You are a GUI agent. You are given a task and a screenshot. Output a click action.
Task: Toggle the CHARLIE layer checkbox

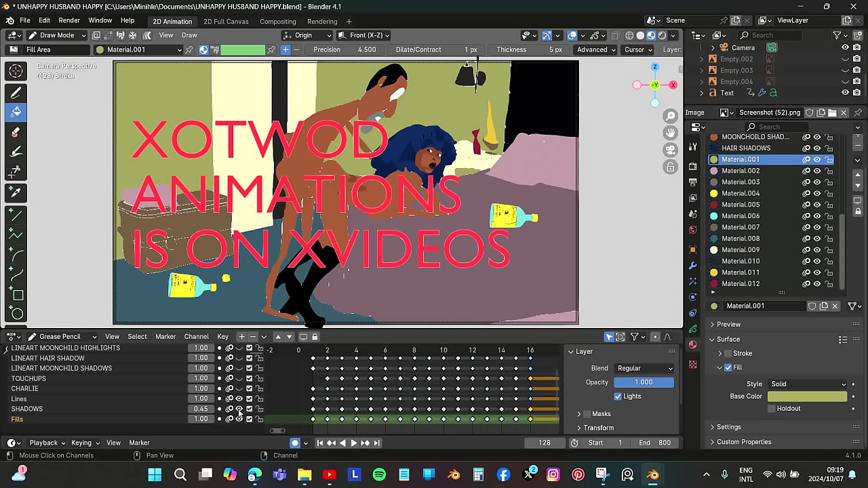249,388
